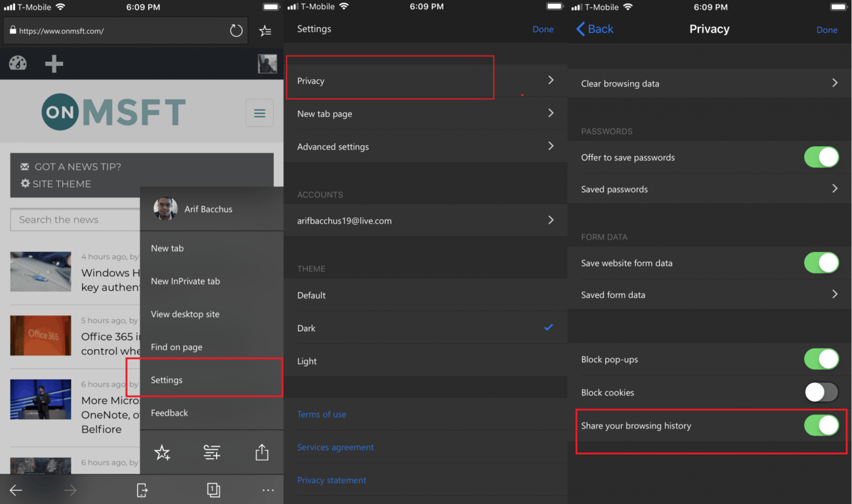This screenshot has width=852, height=504.
Task: Tap Continue on PC icon
Action: (x=142, y=490)
